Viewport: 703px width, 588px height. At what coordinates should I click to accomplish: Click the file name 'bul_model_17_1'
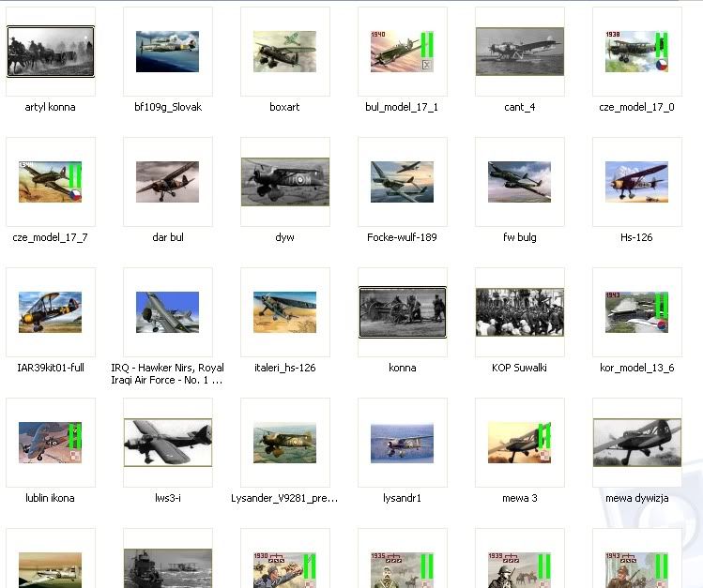coord(402,107)
